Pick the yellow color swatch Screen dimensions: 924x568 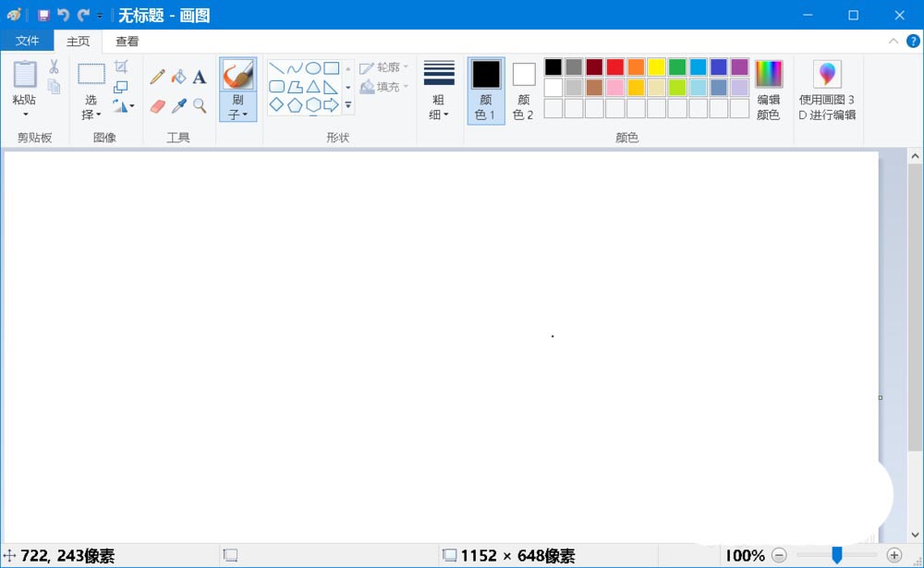point(656,66)
